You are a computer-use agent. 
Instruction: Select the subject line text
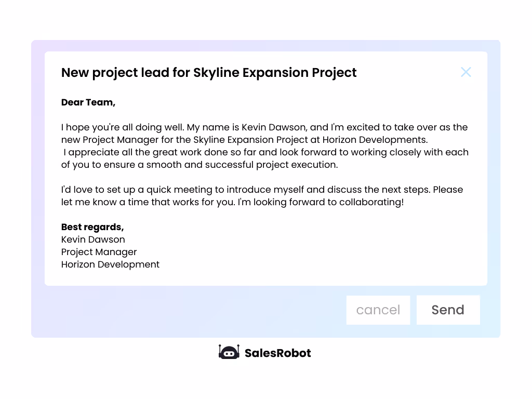209,73
